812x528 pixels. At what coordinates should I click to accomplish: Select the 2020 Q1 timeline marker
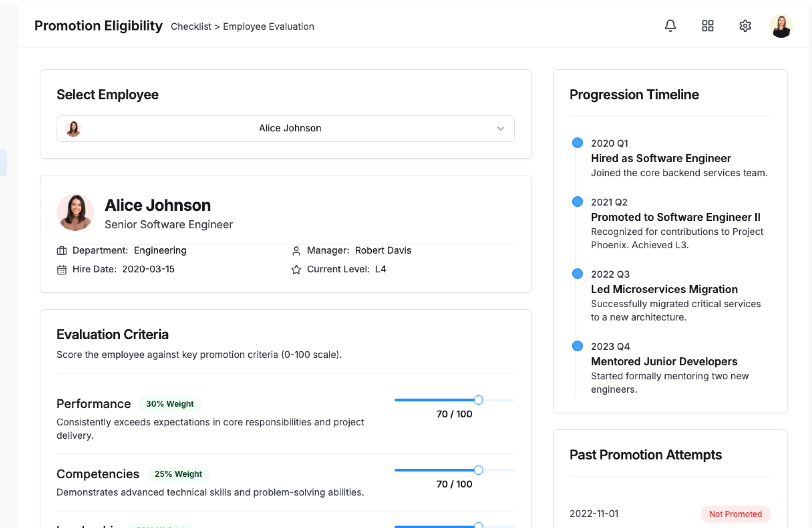(577, 143)
